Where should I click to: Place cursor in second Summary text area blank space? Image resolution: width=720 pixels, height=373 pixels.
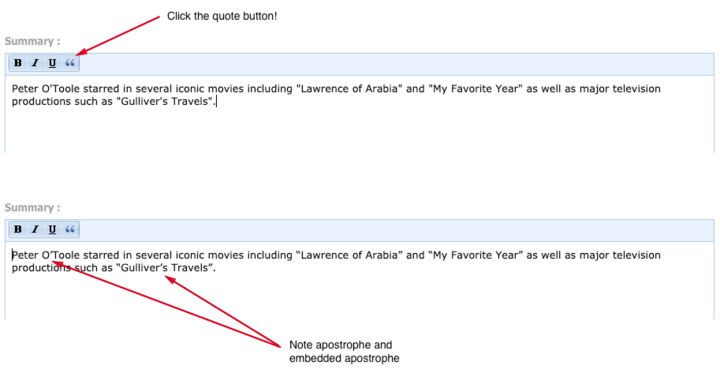(x=360, y=297)
